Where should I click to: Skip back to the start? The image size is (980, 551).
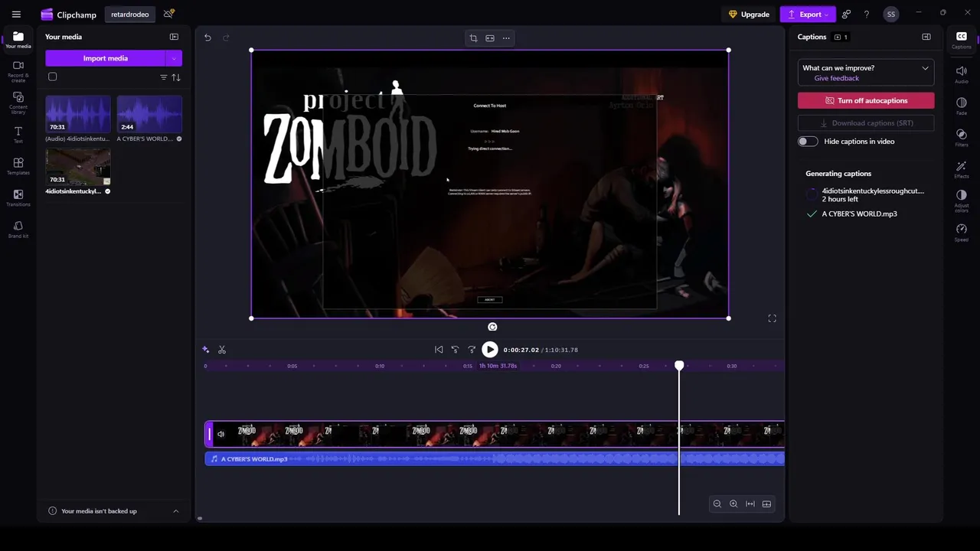coord(439,350)
